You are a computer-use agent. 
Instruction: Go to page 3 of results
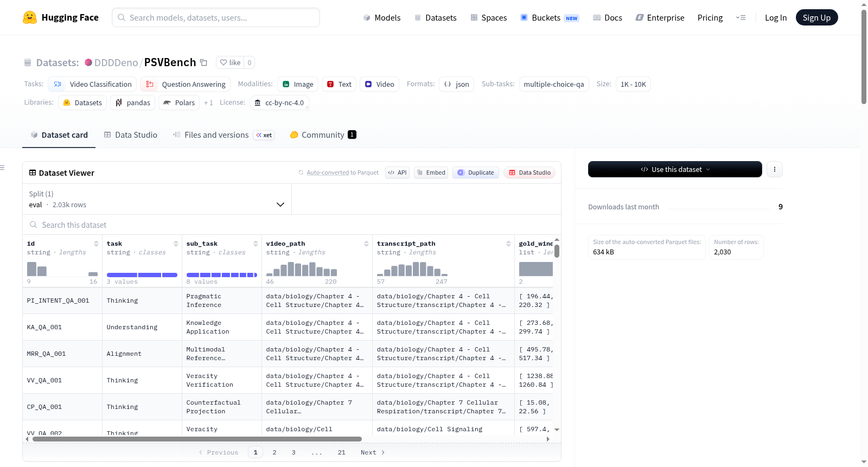pyautogui.click(x=293, y=452)
